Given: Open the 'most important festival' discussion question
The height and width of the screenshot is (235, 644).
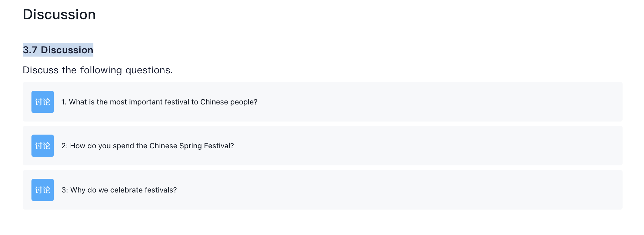Looking at the screenshot, I should 159,102.
